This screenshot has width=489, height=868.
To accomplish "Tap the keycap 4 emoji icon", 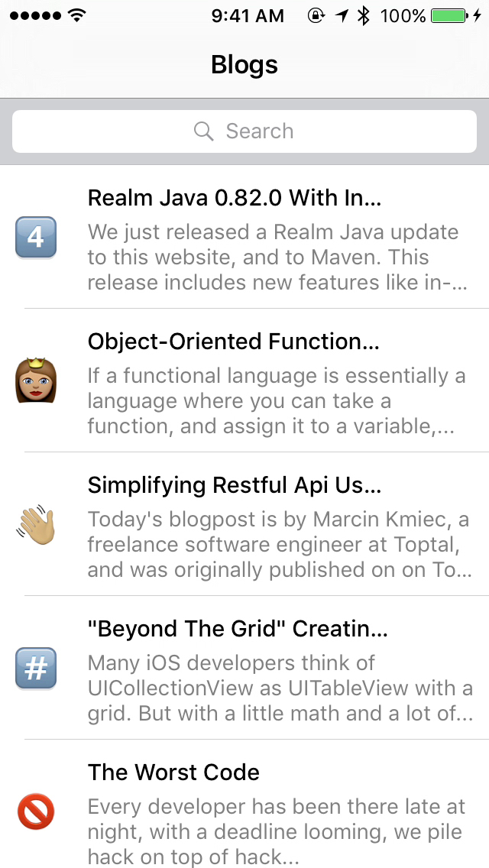I will [36, 237].
